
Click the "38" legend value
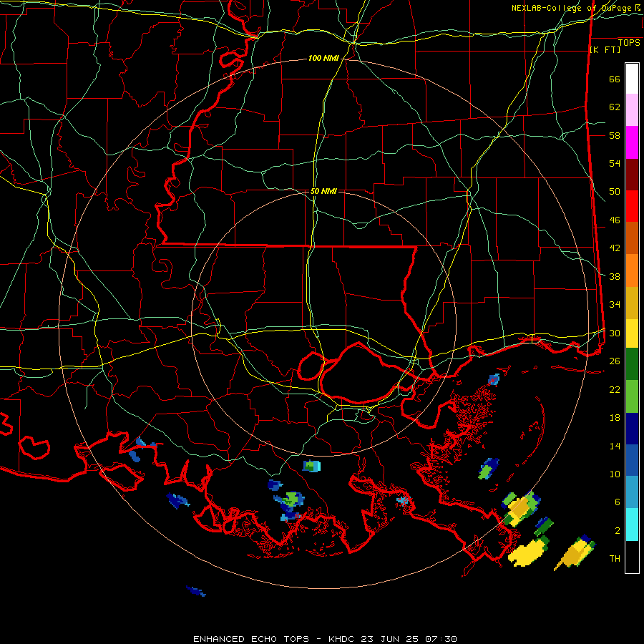coord(615,277)
